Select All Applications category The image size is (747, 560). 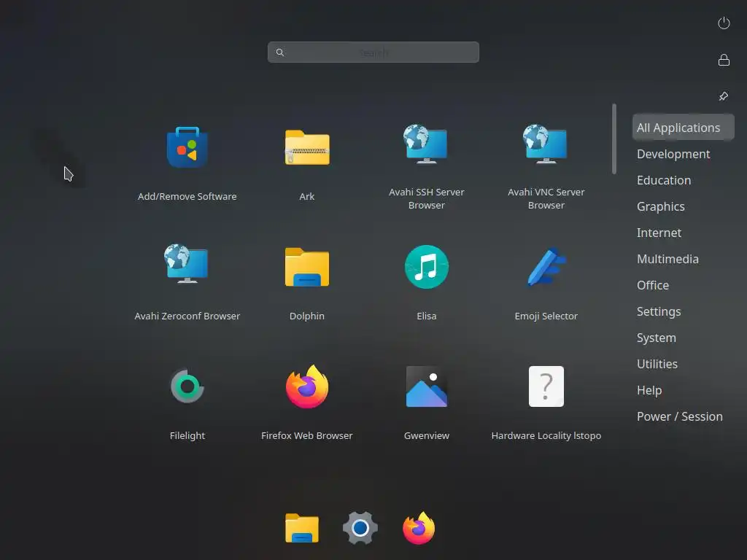tap(683, 128)
